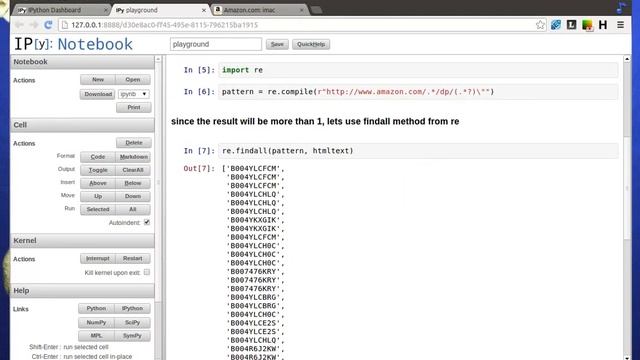This screenshot has height=360, width=640.
Task: Open MPL help link
Action: 96,336
